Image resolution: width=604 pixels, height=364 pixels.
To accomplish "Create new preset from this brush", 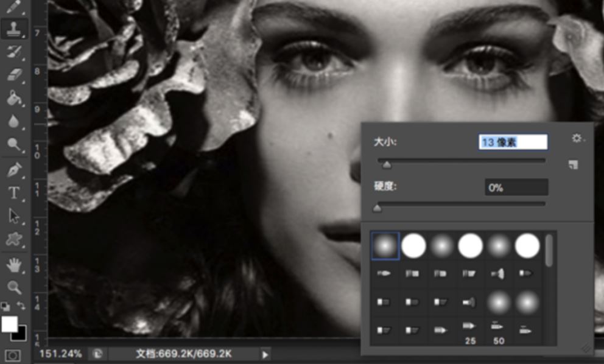I will click(572, 165).
